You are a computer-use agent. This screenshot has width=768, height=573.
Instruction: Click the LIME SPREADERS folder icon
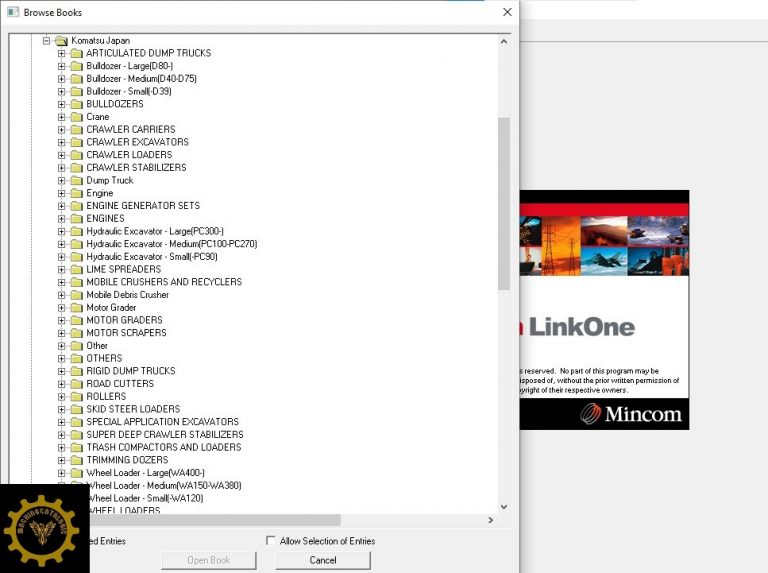coord(76,269)
